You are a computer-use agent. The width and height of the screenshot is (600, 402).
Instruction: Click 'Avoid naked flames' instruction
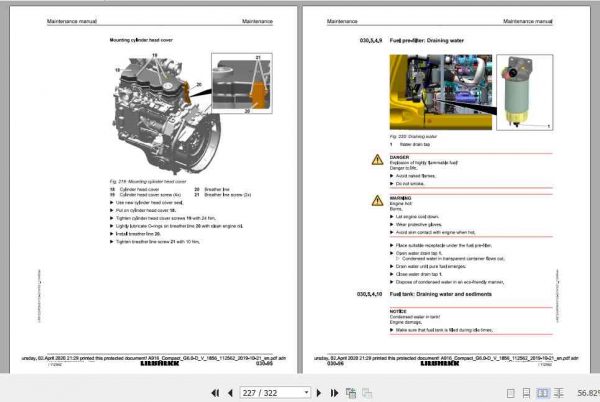click(x=416, y=176)
